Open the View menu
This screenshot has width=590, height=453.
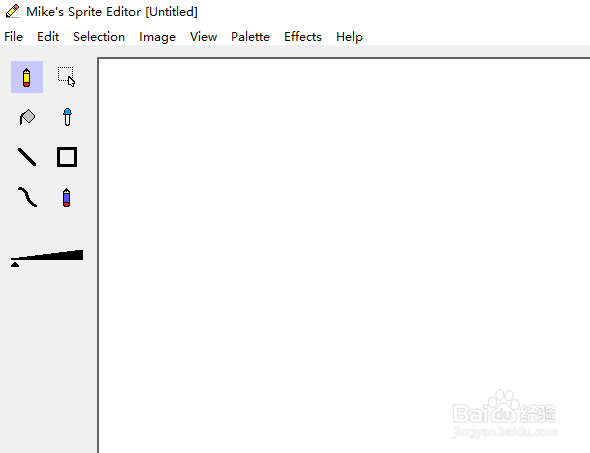coord(204,37)
